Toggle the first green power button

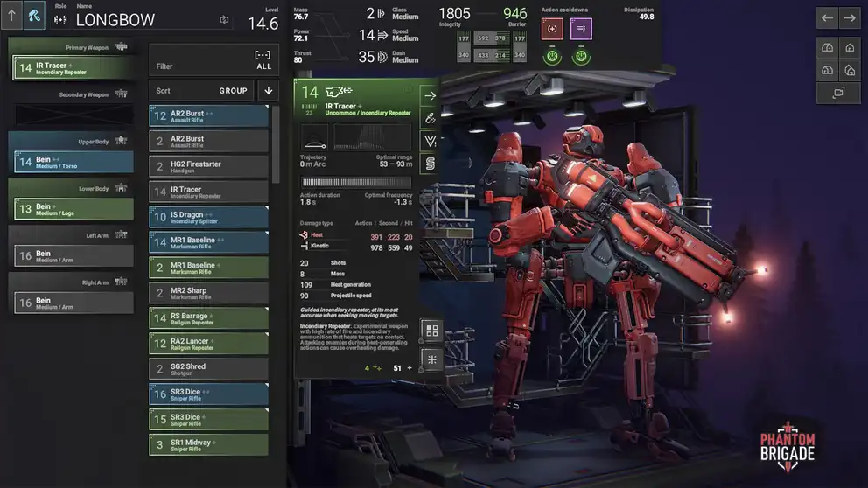pyautogui.click(x=551, y=57)
